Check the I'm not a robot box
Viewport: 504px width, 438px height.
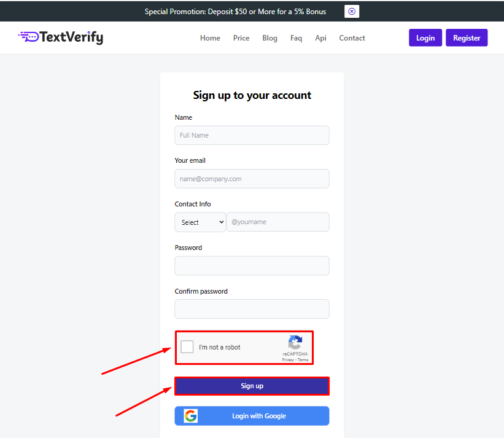tap(187, 347)
